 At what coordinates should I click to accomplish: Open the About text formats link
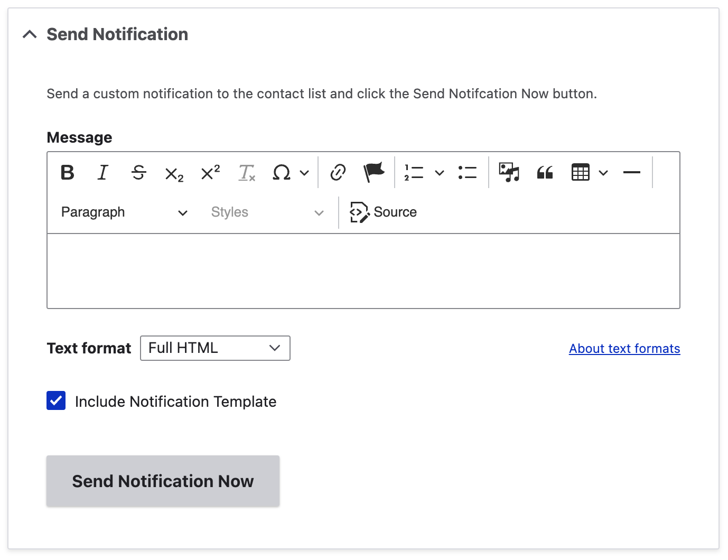624,349
